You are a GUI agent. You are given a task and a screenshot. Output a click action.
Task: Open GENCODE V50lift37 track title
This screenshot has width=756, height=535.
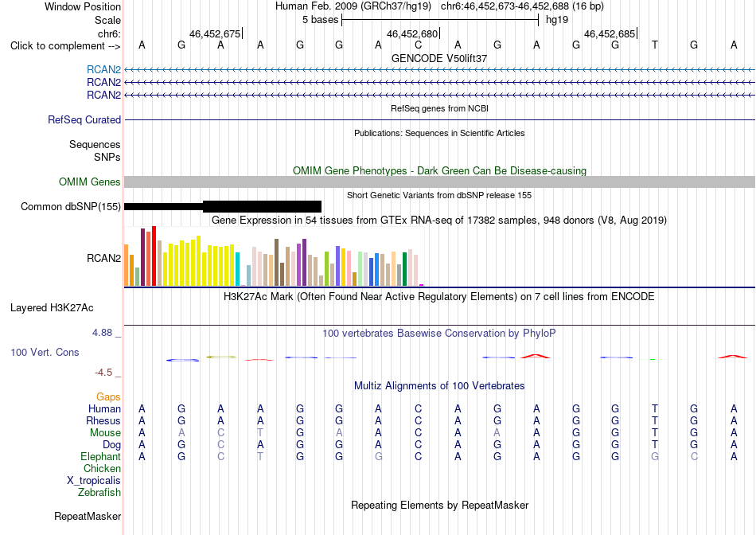[439, 58]
